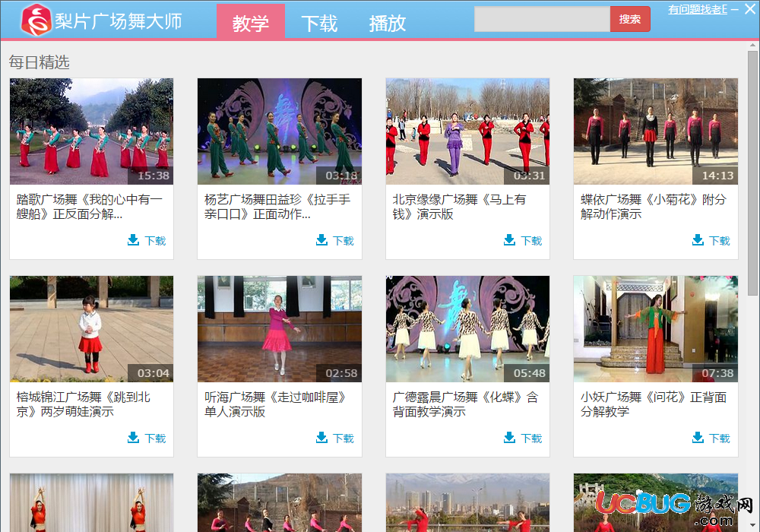
Task: Click 下载 text link under 听海广场舞 video
Action: (x=344, y=439)
